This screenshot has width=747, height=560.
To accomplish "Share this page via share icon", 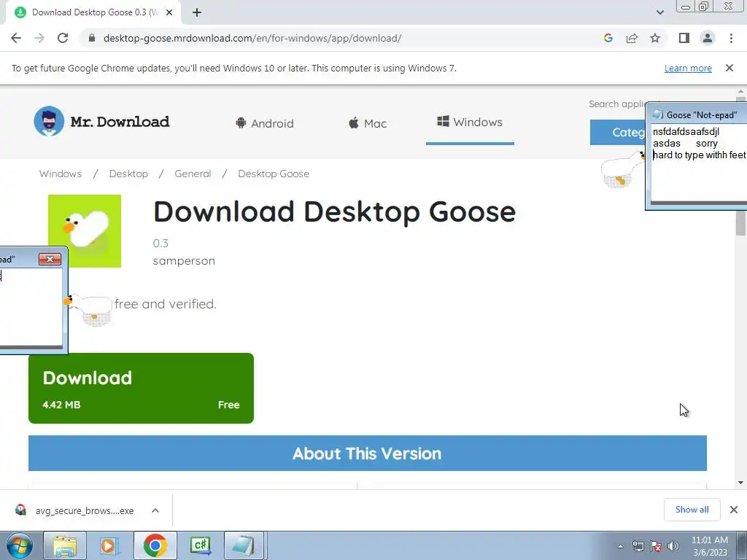I will tap(632, 38).
